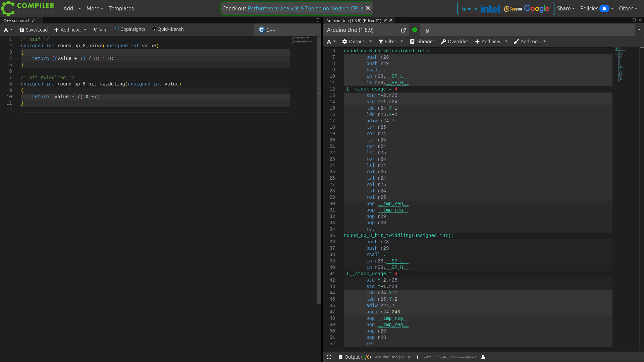This screenshot has height=362, width=644.
Task: Open the Performance Analysis & Tuning link
Action: point(305,8)
